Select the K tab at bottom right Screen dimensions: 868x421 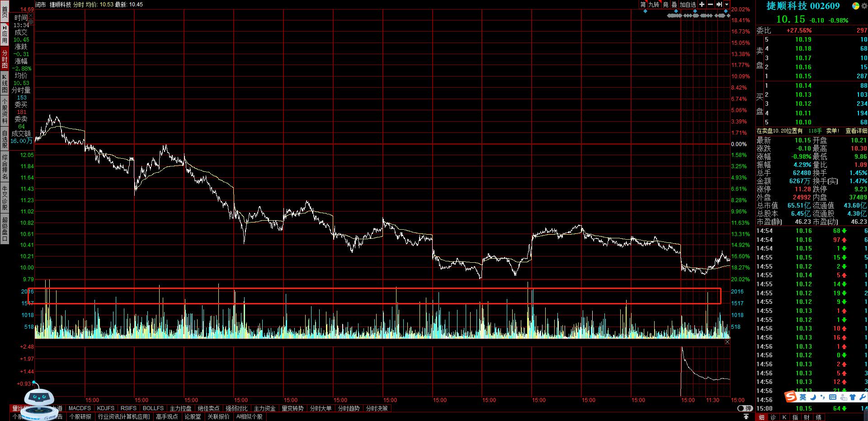pyautogui.click(x=784, y=417)
